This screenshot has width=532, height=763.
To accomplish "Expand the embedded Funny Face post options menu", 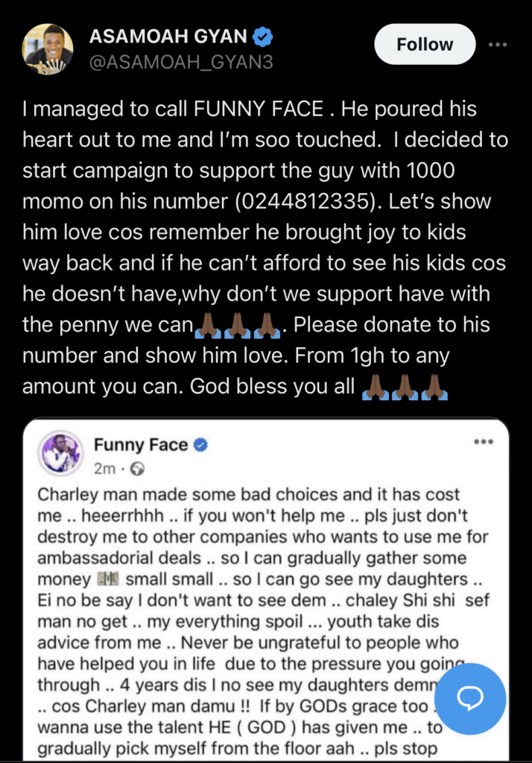I will (484, 442).
